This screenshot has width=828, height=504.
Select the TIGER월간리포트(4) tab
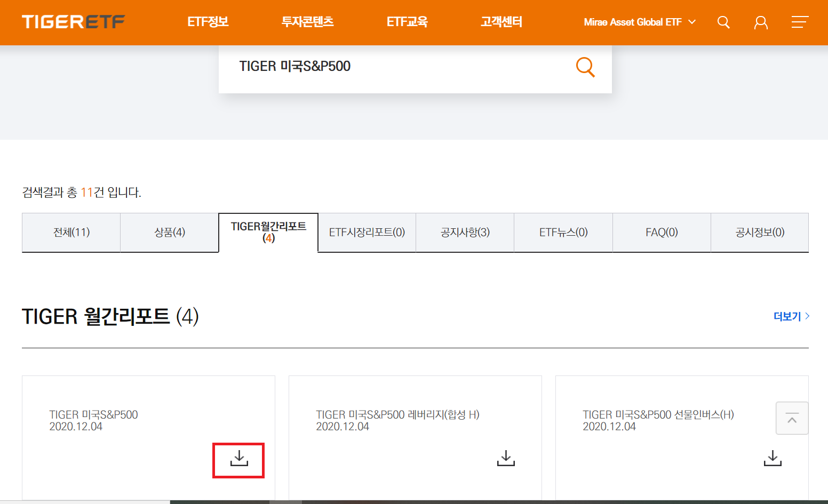point(268,233)
